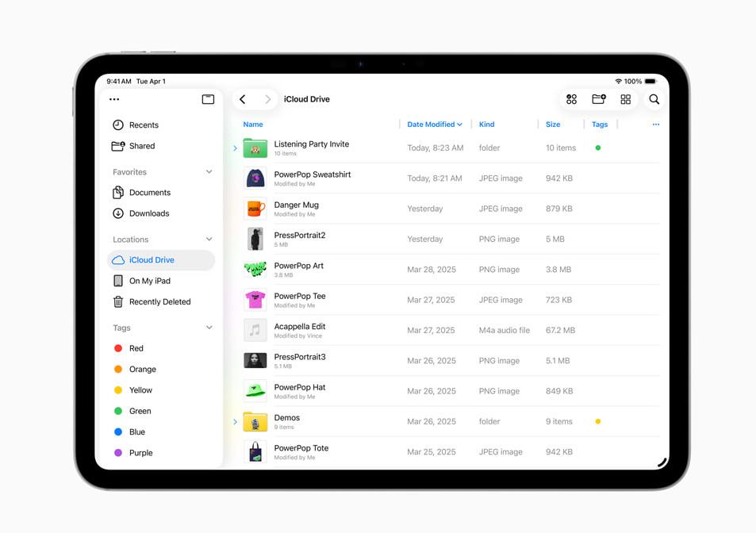Click the "M4a audio file" kind cell
The width and height of the screenshot is (756, 533).
coord(505,330)
